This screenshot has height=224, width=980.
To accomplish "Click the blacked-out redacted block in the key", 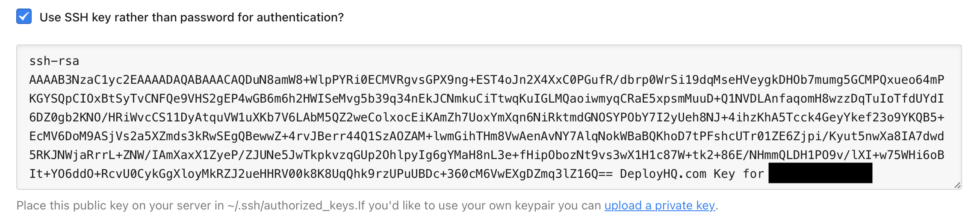I will coord(820,173).
